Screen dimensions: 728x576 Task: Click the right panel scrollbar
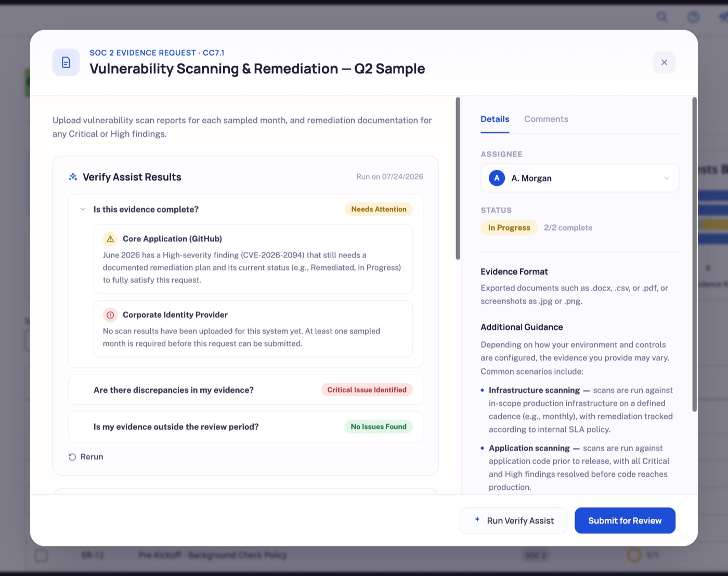point(694,254)
